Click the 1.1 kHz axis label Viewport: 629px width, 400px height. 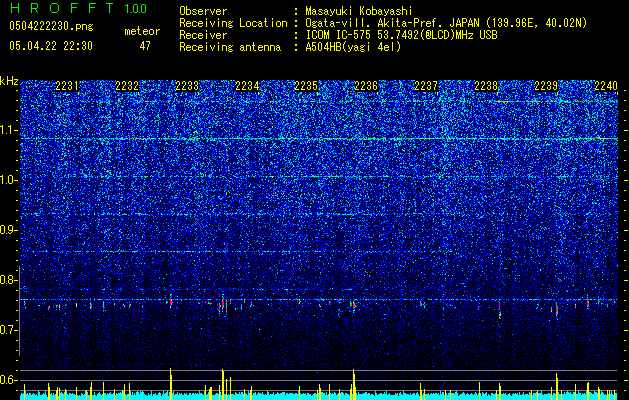(x=9, y=130)
